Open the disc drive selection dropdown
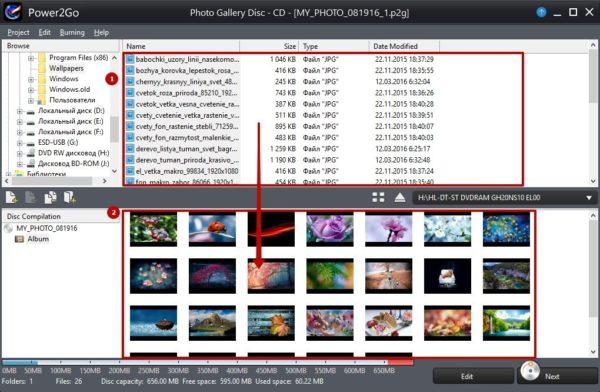The width and height of the screenshot is (600, 392). [504, 198]
